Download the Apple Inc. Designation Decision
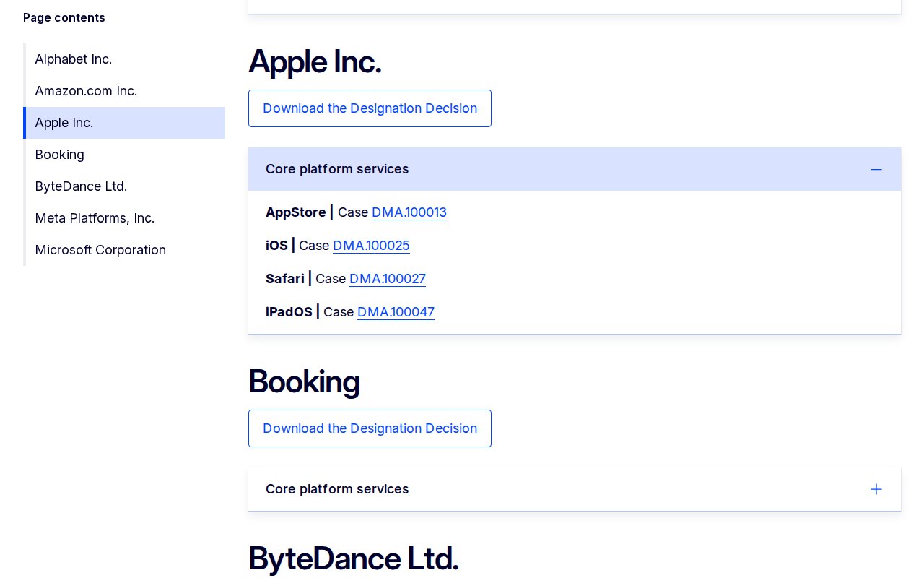This screenshot has height=578, width=924. click(x=370, y=108)
